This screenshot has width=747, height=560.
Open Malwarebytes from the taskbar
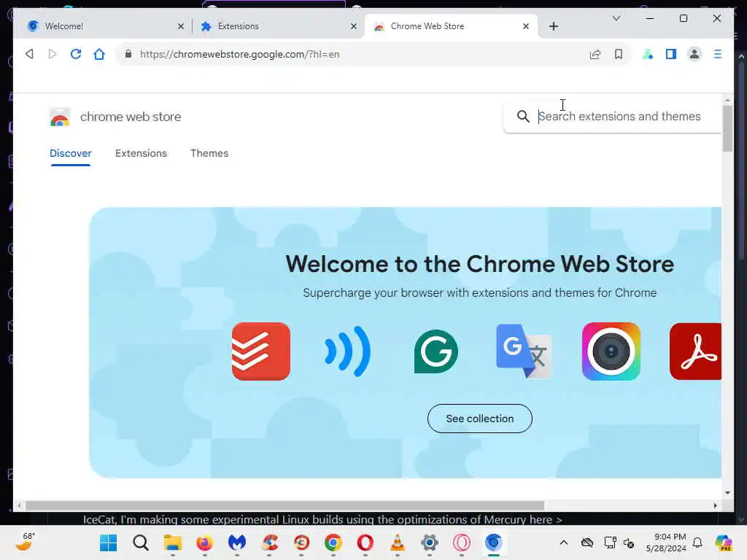pyautogui.click(x=237, y=542)
